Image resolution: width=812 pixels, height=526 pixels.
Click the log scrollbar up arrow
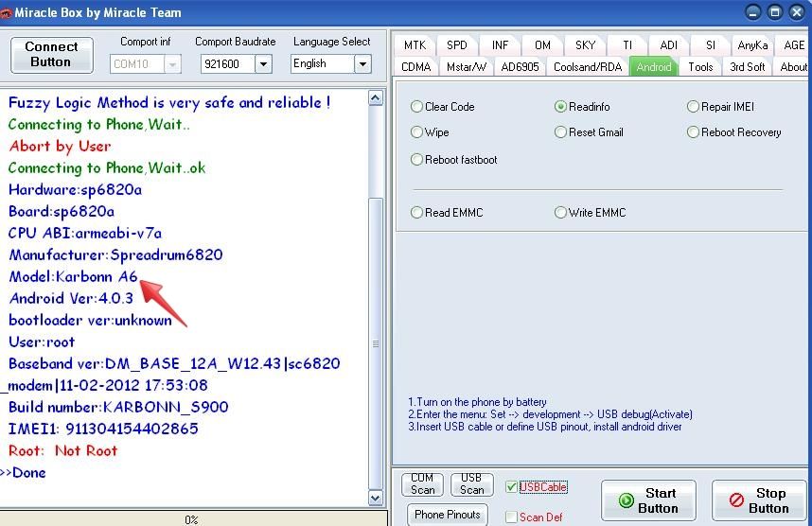(376, 97)
